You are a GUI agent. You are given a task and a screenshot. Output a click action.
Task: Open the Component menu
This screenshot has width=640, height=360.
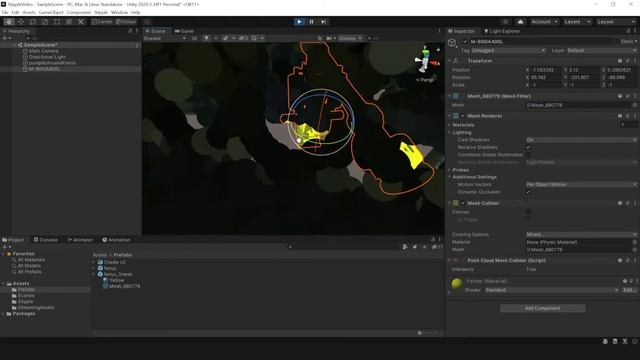(79, 13)
